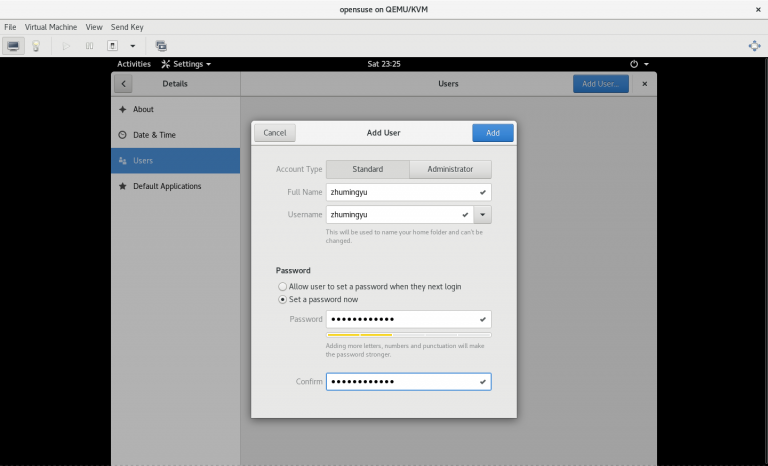
Task: Click the shut down VM toolbar icon
Action: 113,46
